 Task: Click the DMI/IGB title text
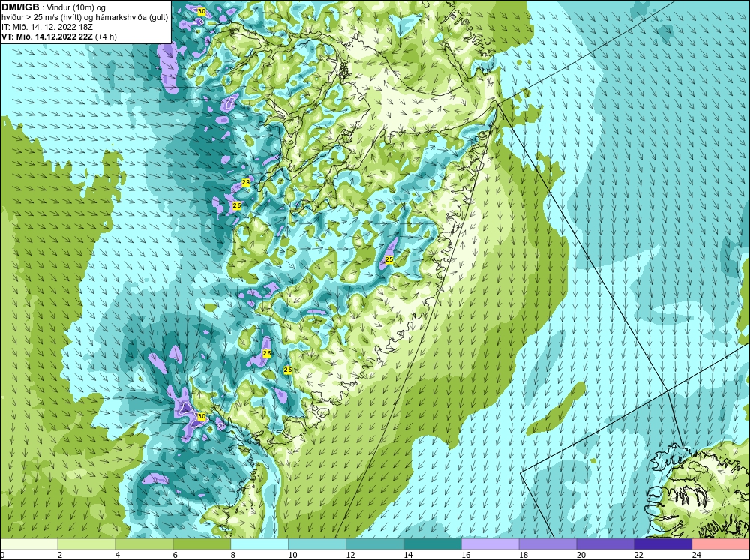pos(20,7)
